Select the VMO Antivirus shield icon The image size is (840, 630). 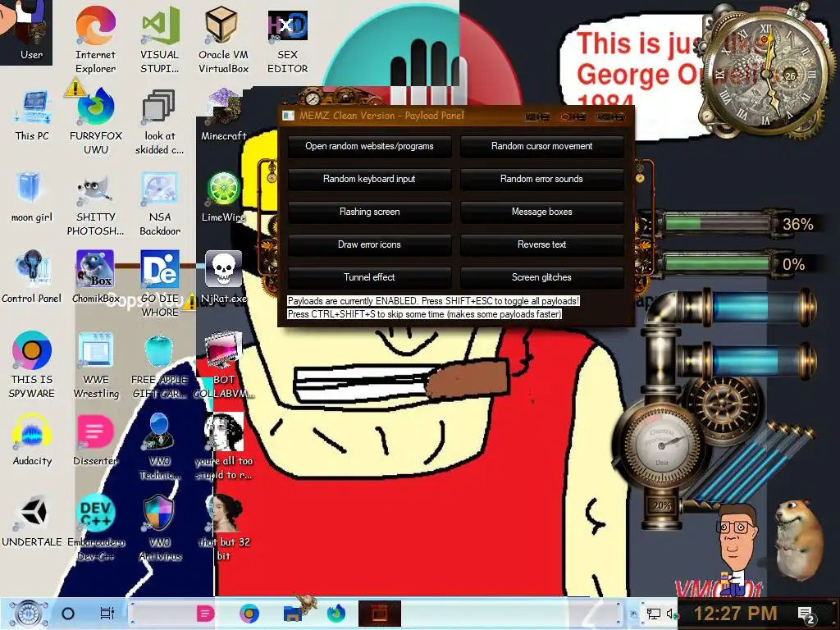click(x=160, y=527)
